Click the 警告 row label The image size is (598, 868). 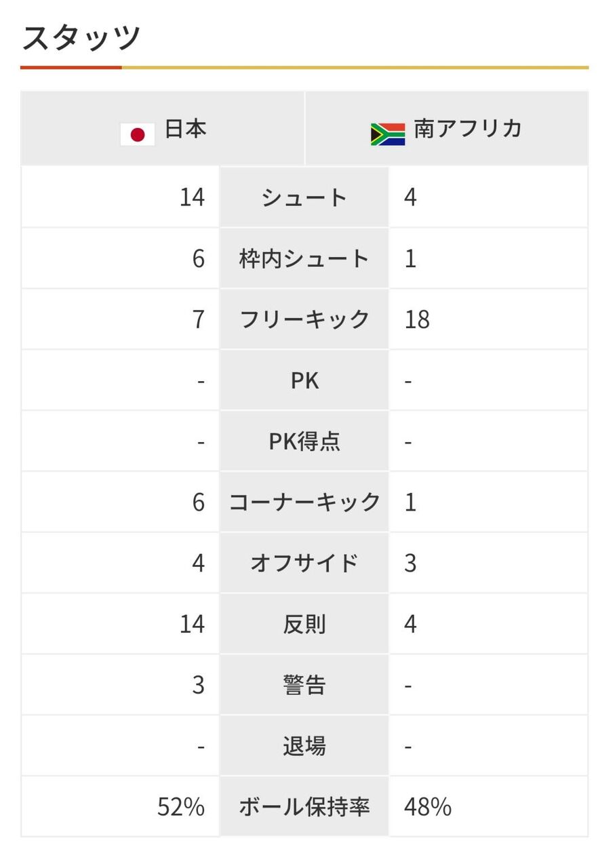tap(304, 686)
